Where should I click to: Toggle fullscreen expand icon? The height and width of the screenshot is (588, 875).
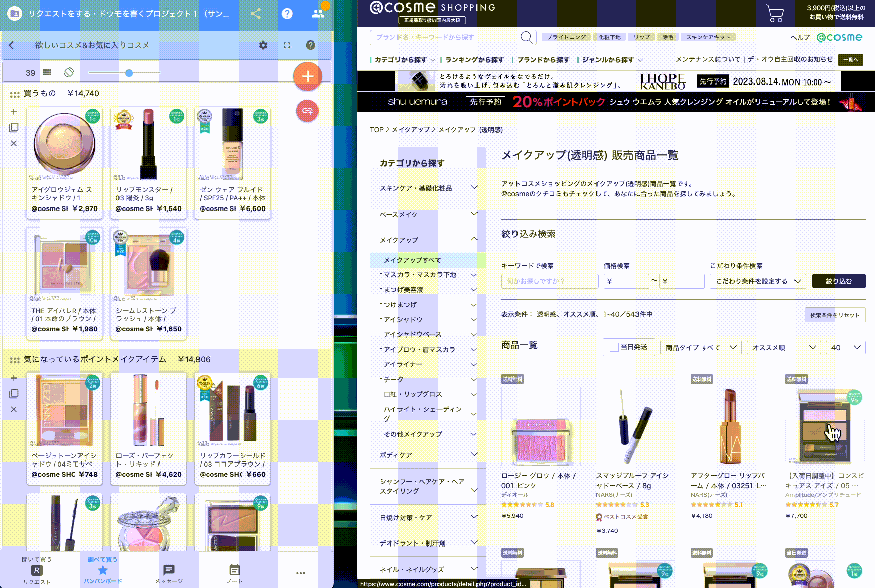tap(287, 45)
